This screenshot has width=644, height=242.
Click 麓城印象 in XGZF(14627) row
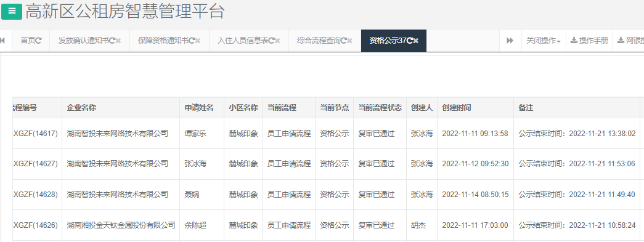243,164
